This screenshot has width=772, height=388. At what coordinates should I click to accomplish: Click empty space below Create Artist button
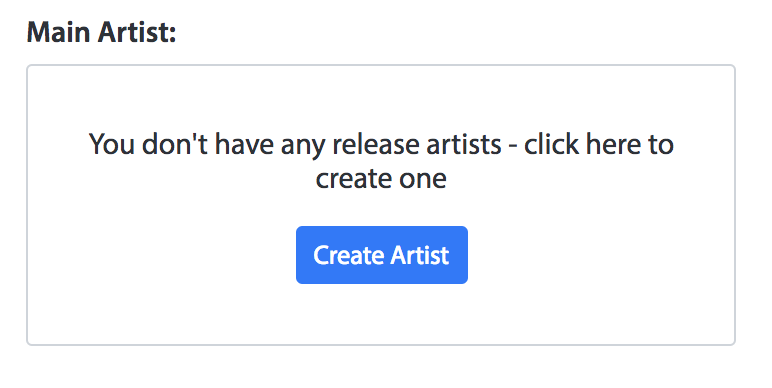(382, 315)
